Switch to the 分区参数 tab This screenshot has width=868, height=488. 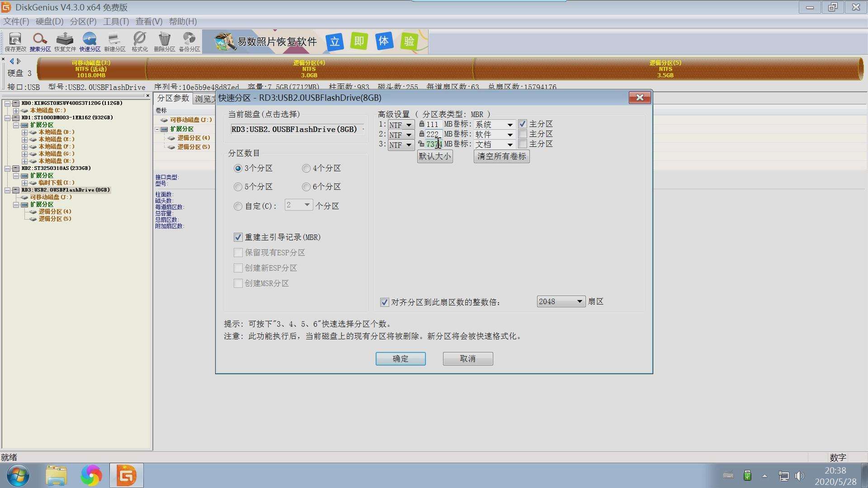click(x=173, y=98)
